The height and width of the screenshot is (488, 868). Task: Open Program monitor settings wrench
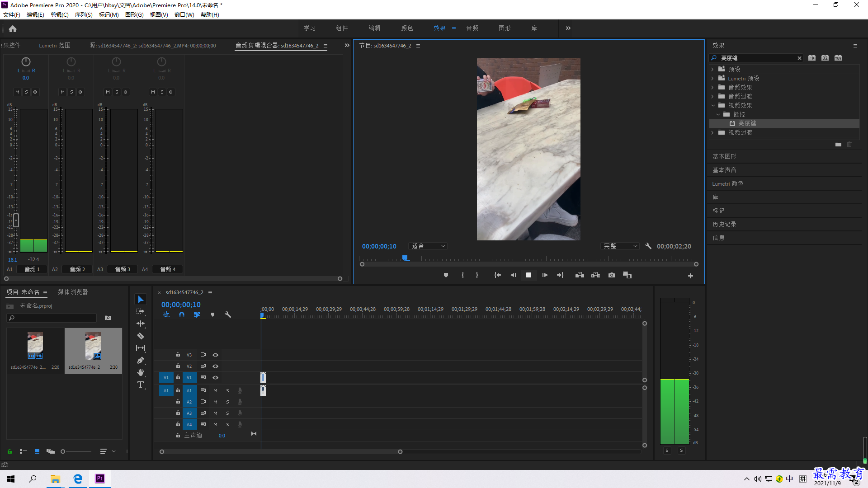648,246
